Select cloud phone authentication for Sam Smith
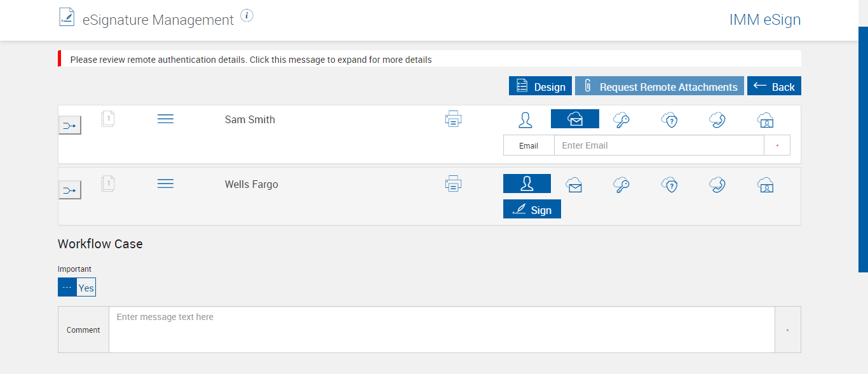 [717, 119]
